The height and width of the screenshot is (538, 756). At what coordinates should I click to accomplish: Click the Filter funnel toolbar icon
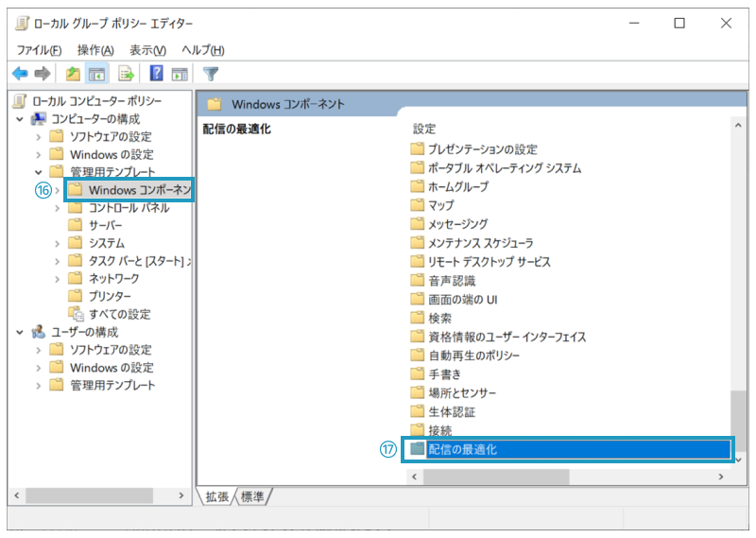click(211, 74)
